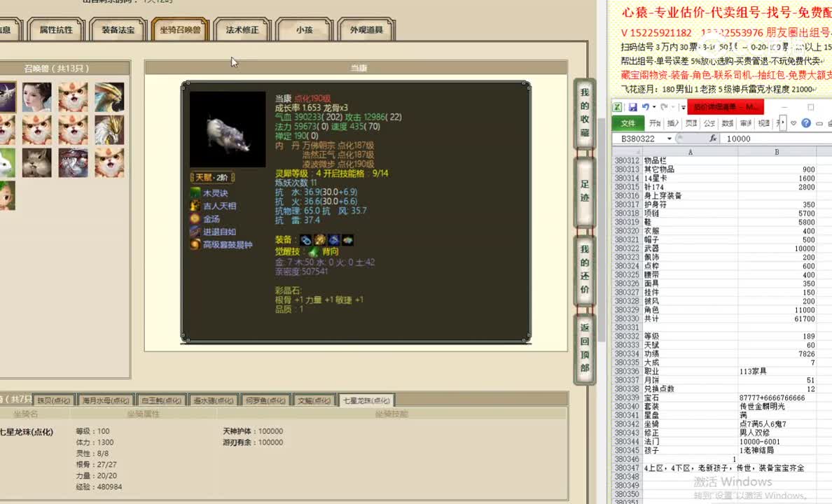Click the fourth equipment icon after 装备
Viewport: 832px width, 504px height.
347,240
